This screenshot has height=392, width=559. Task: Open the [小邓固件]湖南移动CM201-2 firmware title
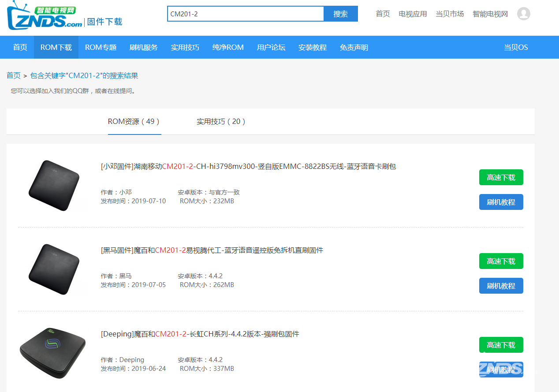pos(248,166)
